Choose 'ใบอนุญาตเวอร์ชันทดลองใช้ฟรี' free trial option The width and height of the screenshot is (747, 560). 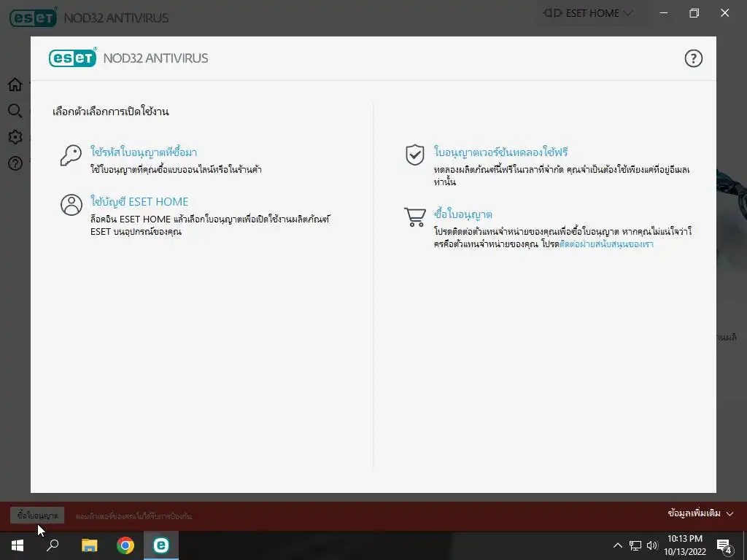[x=500, y=152]
